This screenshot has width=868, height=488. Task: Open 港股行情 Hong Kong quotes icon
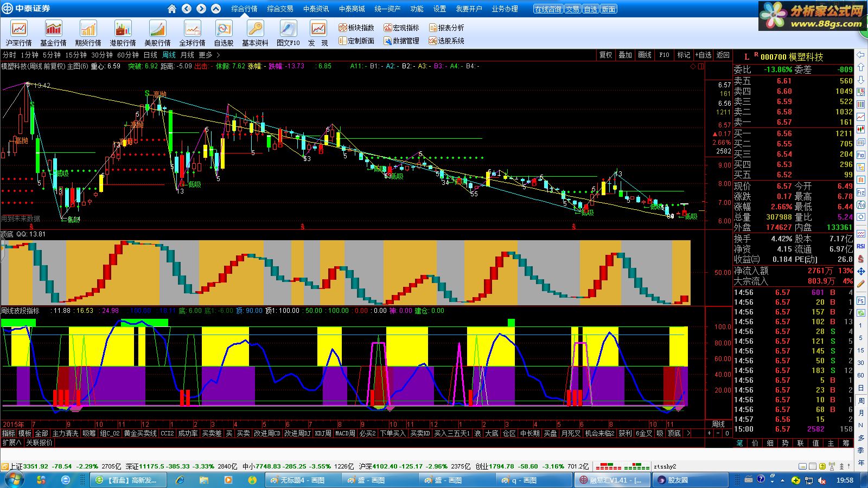(123, 33)
